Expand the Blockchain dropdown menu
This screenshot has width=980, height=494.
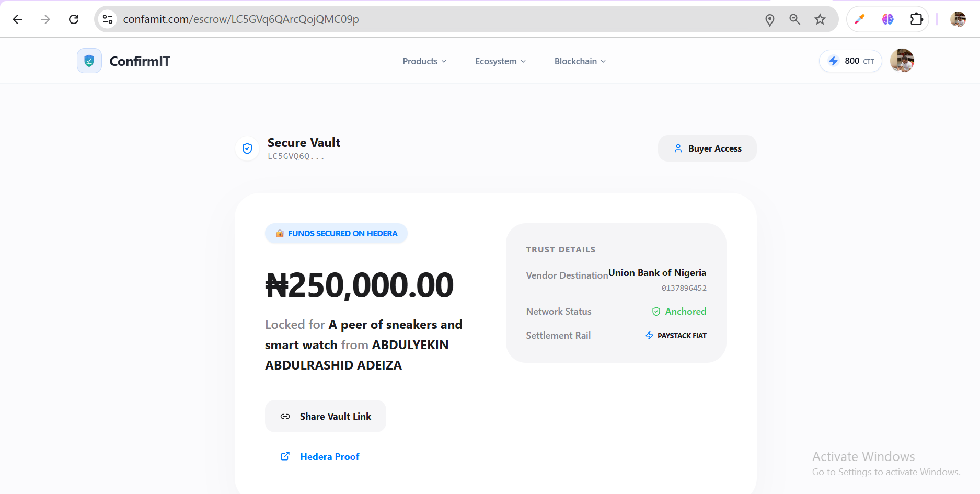tap(580, 61)
